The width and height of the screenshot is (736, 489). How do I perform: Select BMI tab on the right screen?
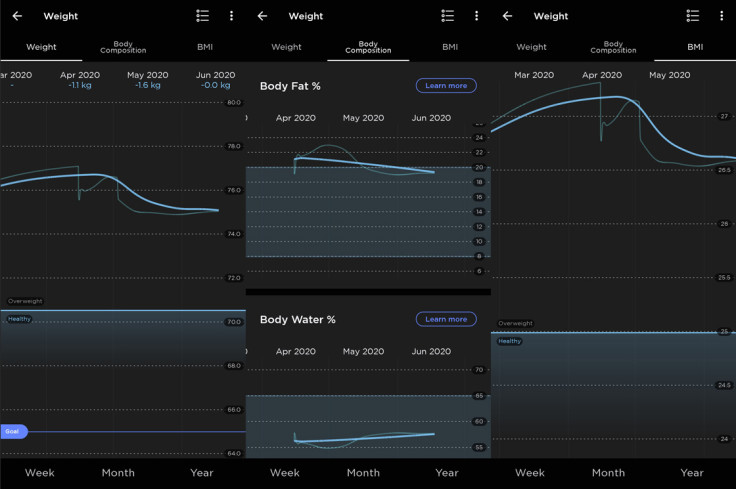click(x=695, y=47)
